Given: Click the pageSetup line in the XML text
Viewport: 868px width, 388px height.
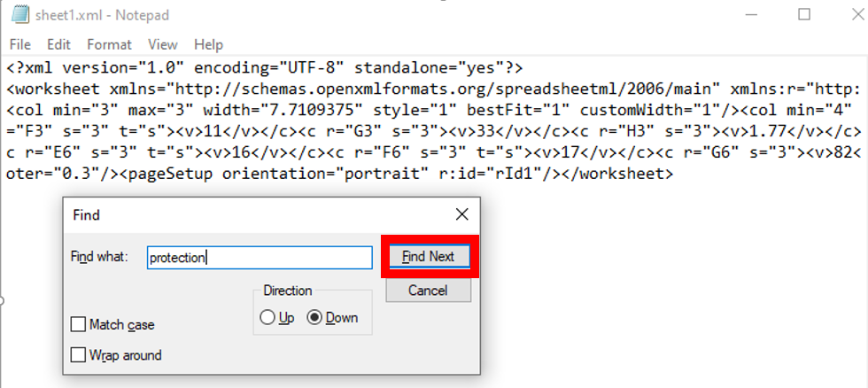Looking at the screenshot, I should (x=340, y=174).
